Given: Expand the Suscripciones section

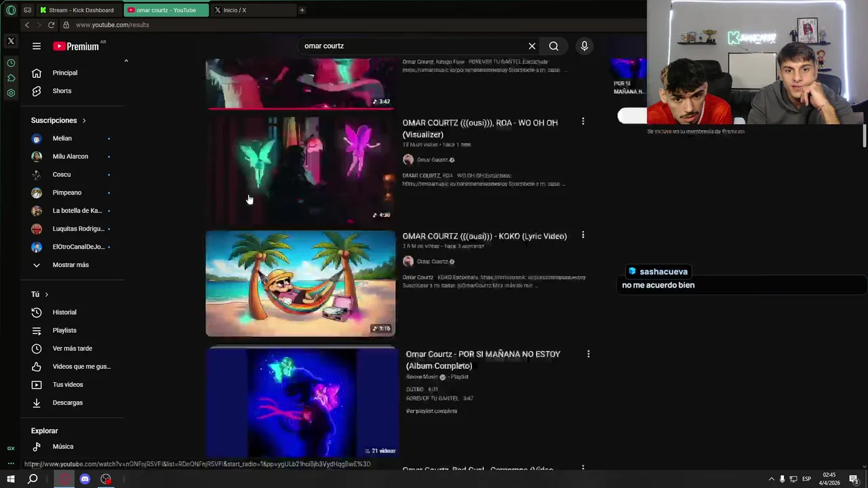Looking at the screenshot, I should (x=58, y=120).
